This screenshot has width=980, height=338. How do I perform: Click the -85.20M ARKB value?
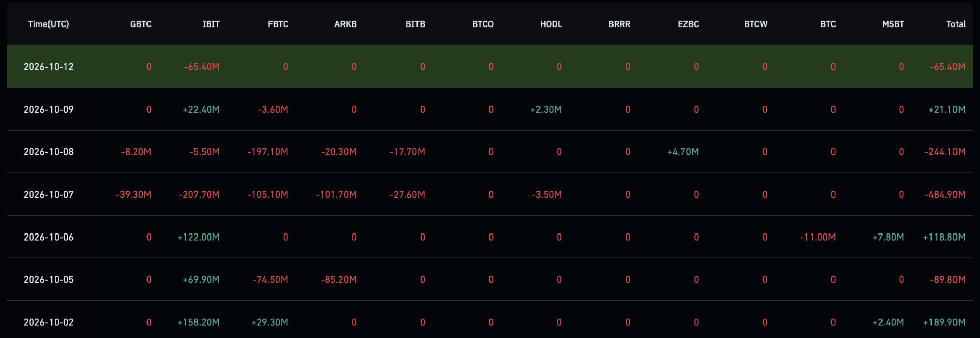339,279
